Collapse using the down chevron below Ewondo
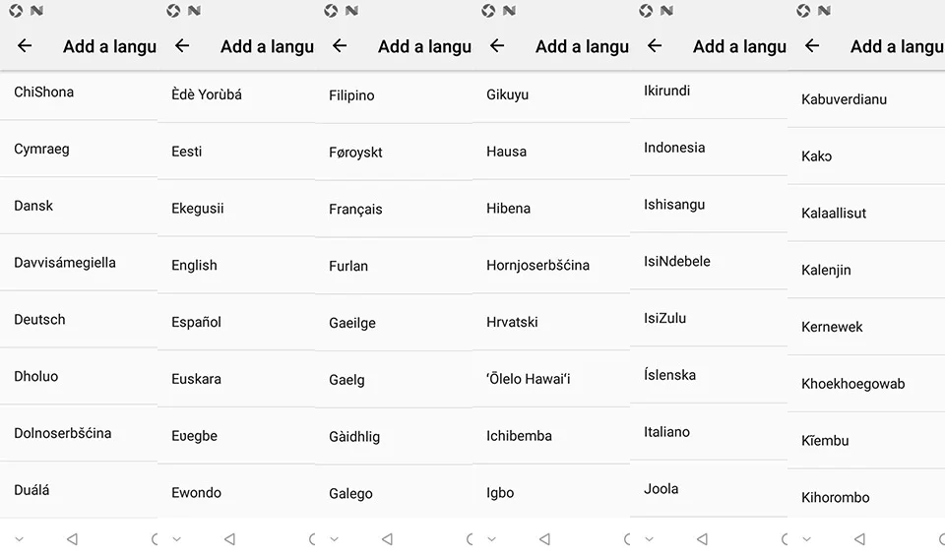Viewport: 945px width, 560px height. coord(176,539)
